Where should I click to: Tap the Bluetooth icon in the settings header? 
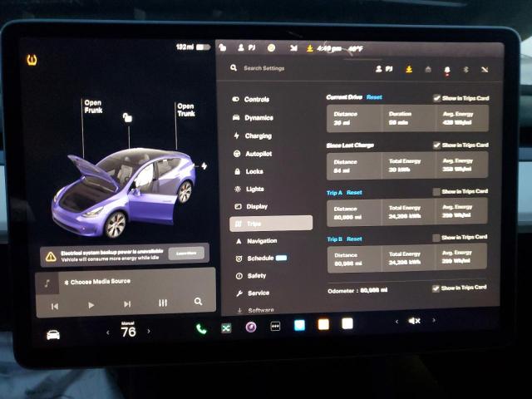click(465, 70)
